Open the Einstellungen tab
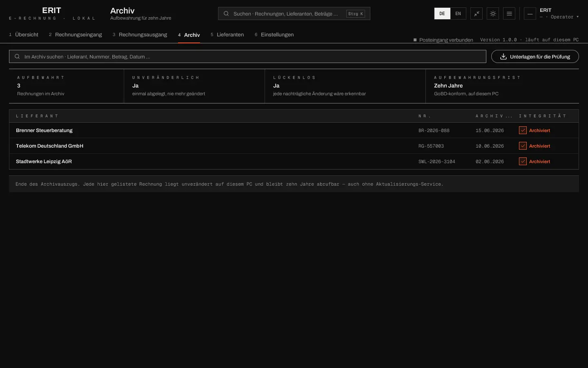Image resolution: width=588 pixels, height=368 pixels. pos(274,35)
